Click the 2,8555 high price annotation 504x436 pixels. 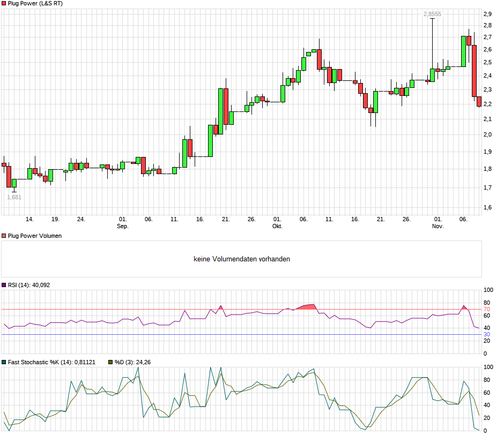(x=432, y=14)
